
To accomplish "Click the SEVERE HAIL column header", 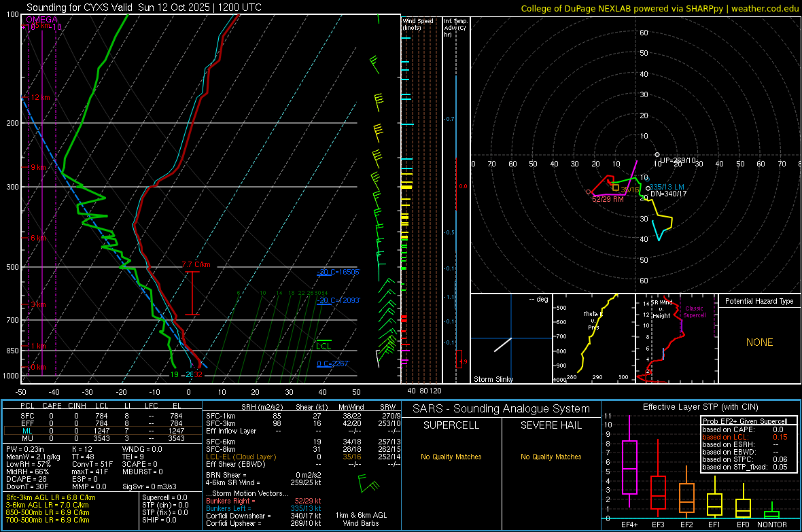I will tap(551, 425).
